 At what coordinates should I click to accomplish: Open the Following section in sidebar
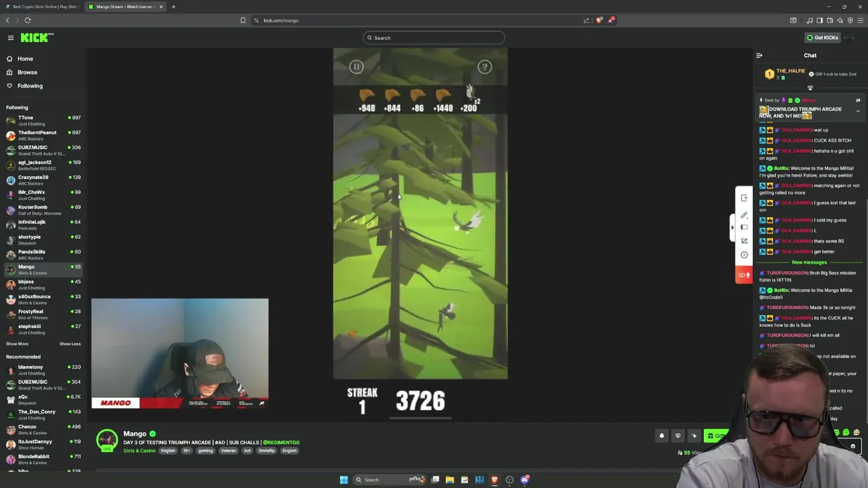(x=30, y=86)
